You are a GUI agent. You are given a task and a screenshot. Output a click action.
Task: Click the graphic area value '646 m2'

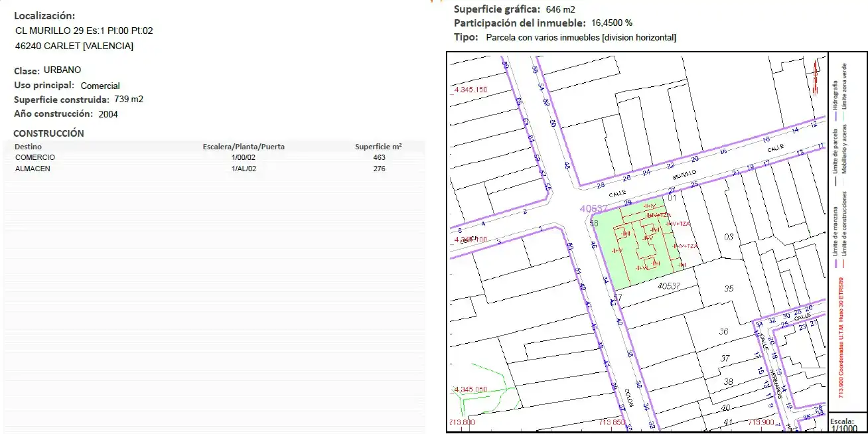(x=561, y=9)
